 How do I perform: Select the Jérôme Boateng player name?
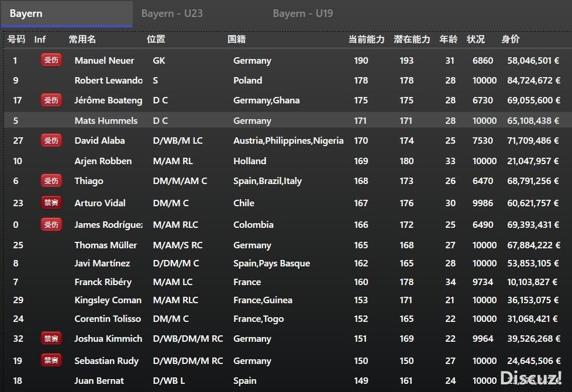(x=108, y=100)
